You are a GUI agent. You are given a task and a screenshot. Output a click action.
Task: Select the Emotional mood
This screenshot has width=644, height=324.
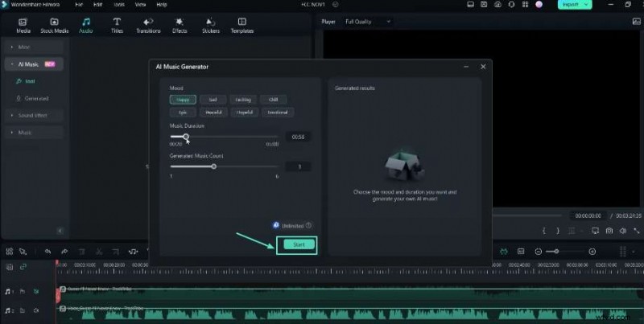[278, 113]
